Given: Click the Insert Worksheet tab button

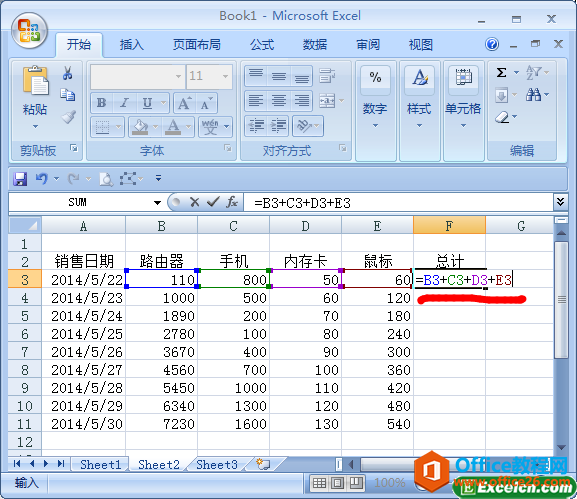Looking at the screenshot, I should (264, 464).
